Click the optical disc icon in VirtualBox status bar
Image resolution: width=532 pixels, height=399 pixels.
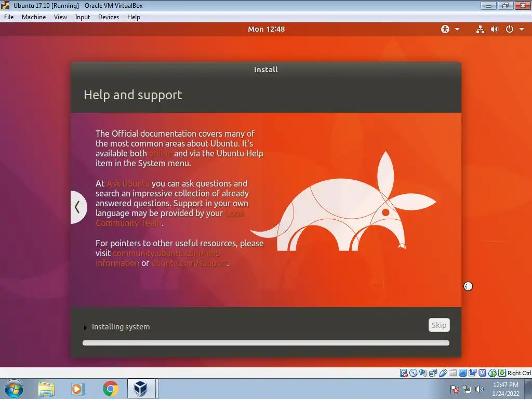coord(413,373)
